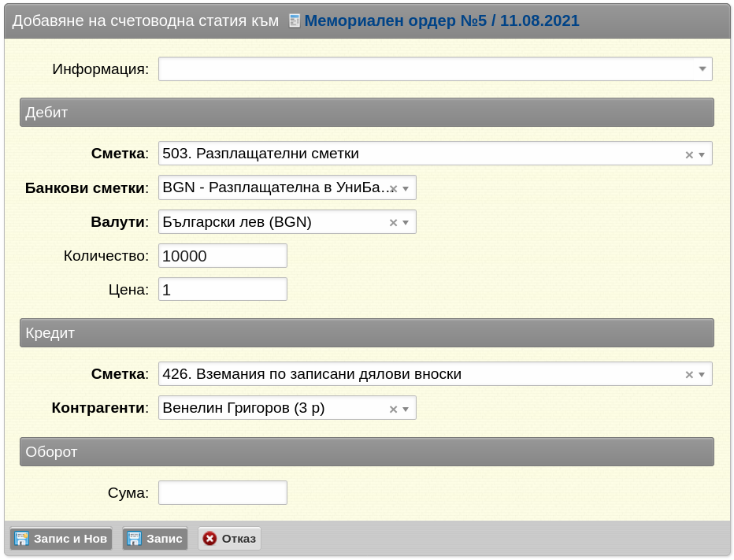Open the Валути dropdown arrow
The height and width of the screenshot is (560, 734).
[406, 223]
